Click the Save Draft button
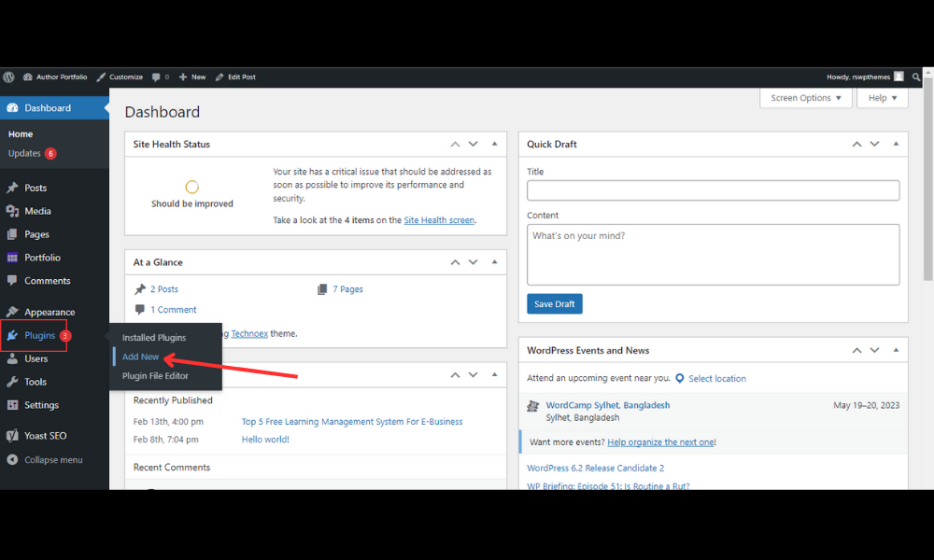The width and height of the screenshot is (934, 560). point(555,304)
